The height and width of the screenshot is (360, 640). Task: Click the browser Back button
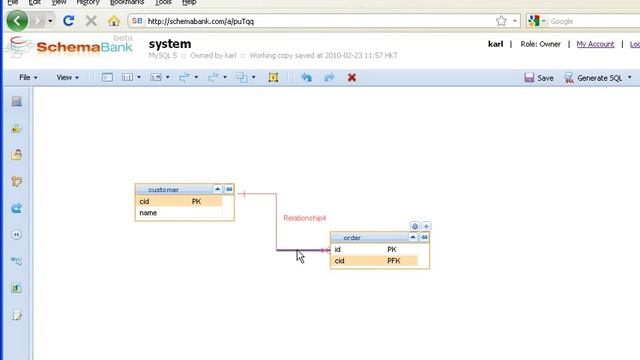[x=17, y=21]
